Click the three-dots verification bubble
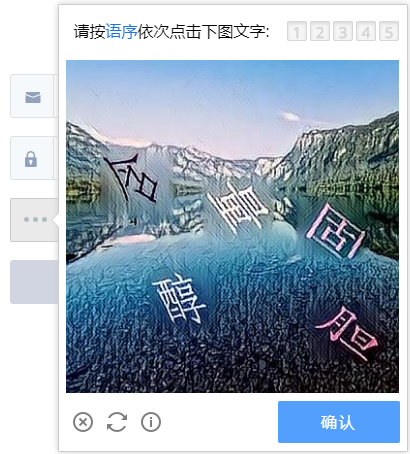 [34, 220]
